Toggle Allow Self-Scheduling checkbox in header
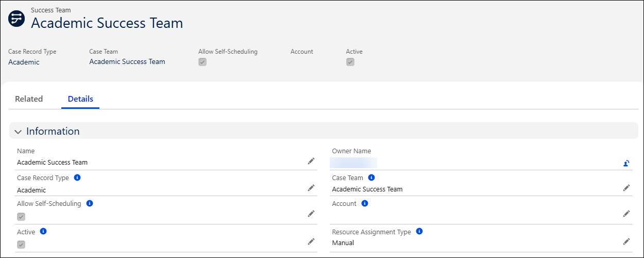 coord(202,62)
